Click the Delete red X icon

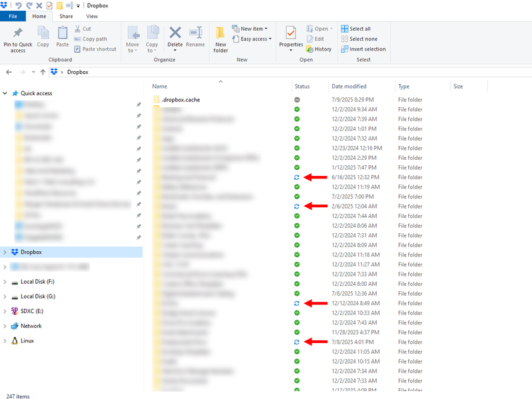(175, 33)
